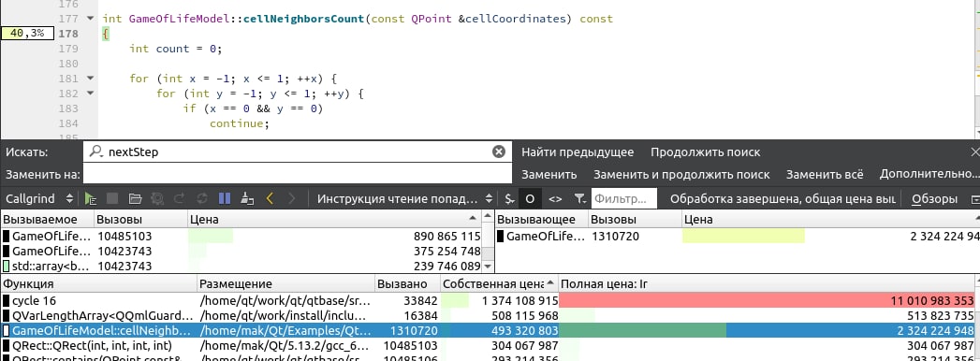
Task: Open the Обзоры menu
Action: [934, 199]
